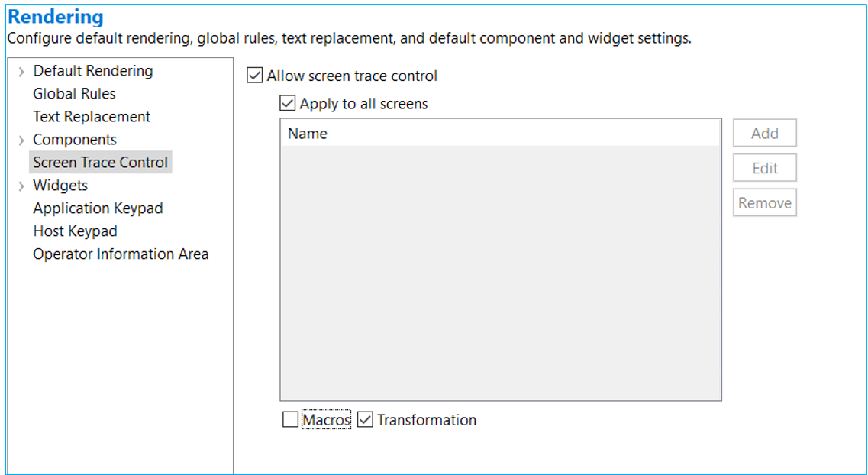
Task: Click the Remove button
Action: coord(764,203)
